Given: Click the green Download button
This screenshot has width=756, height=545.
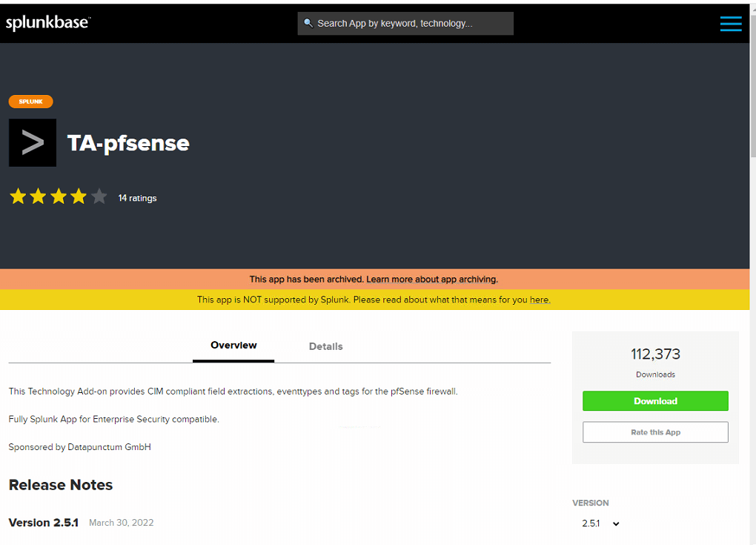Looking at the screenshot, I should (x=655, y=401).
